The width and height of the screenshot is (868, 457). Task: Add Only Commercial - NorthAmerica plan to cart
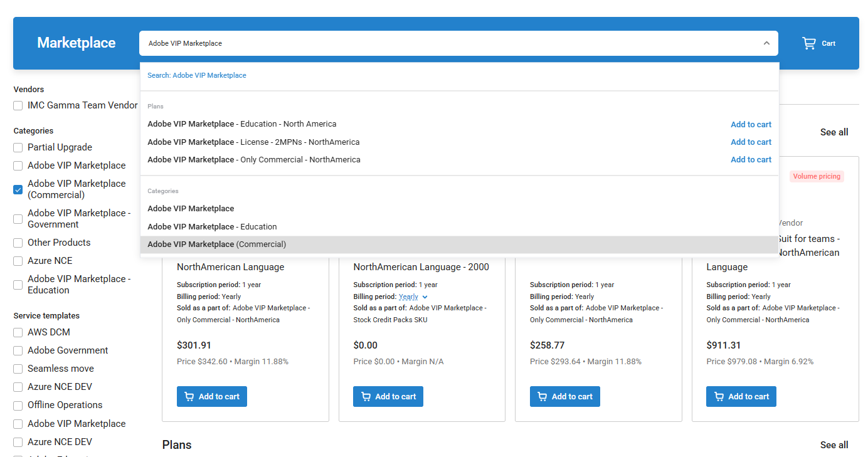click(751, 159)
